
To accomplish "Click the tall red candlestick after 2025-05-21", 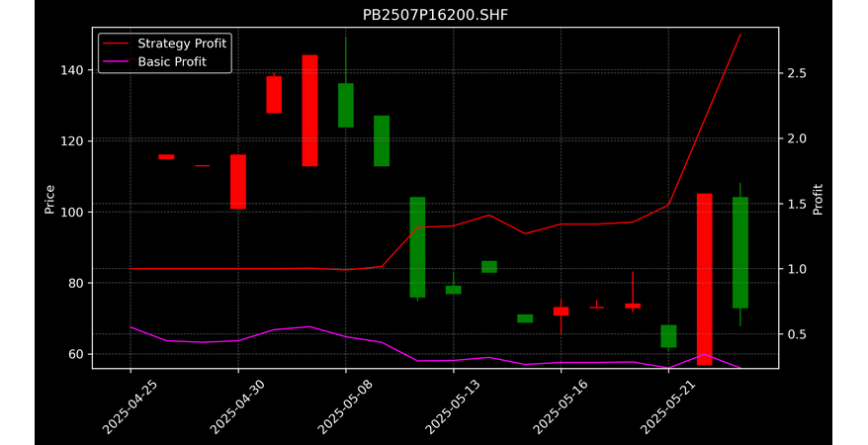I will (704, 280).
